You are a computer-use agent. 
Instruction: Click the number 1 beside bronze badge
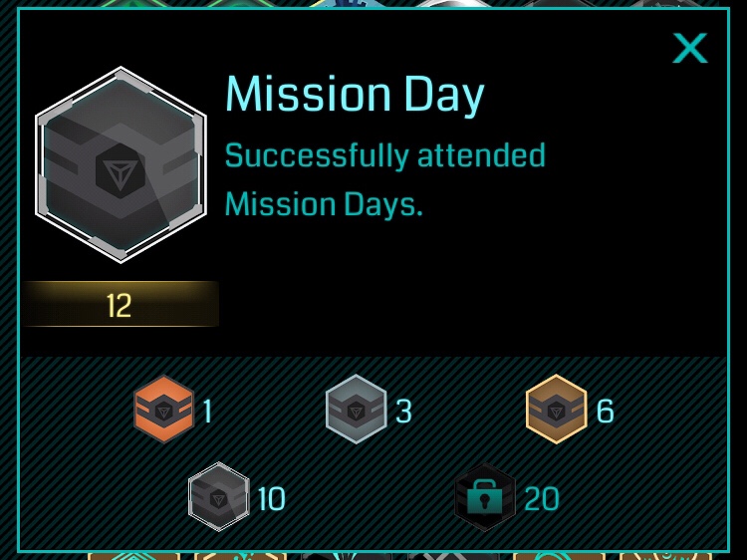tap(207, 411)
